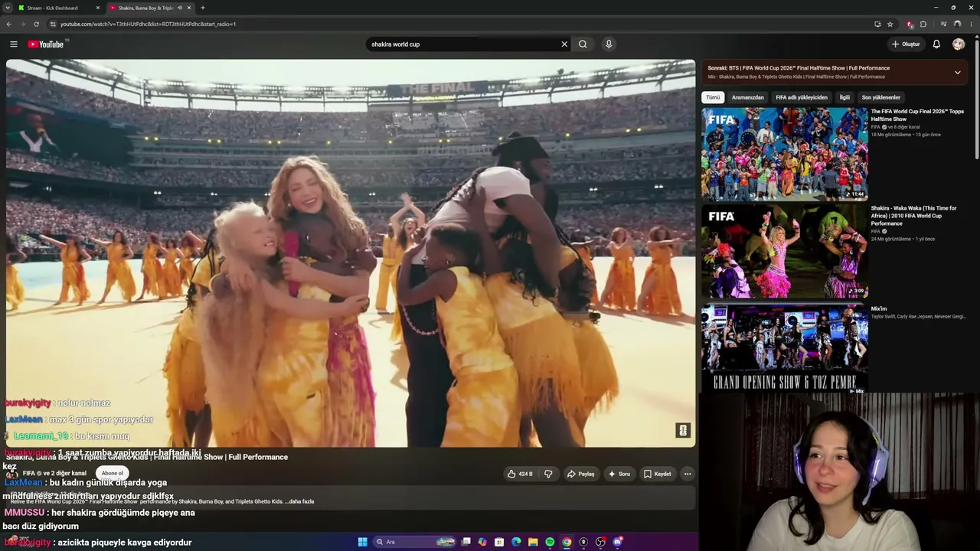Open the Topps Halftime Show video thumbnail
Viewport: 980px width, 551px height.
pyautogui.click(x=784, y=153)
